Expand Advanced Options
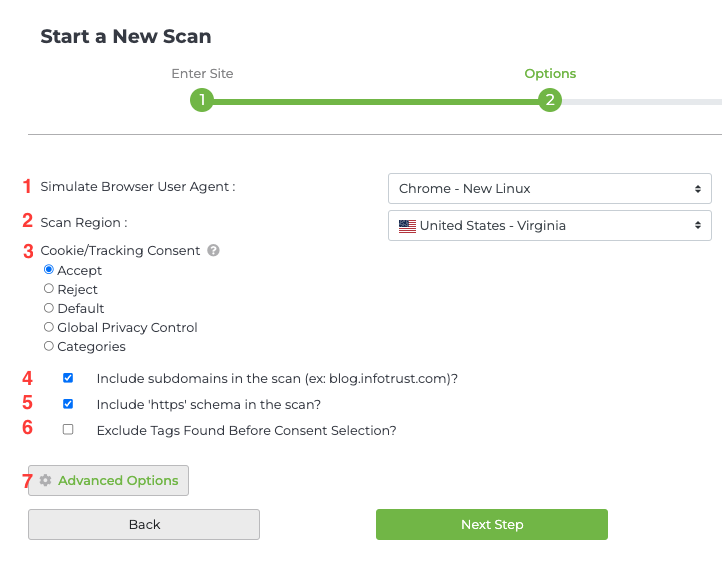Screen dimensions: 722x568 pyautogui.click(x=108, y=481)
